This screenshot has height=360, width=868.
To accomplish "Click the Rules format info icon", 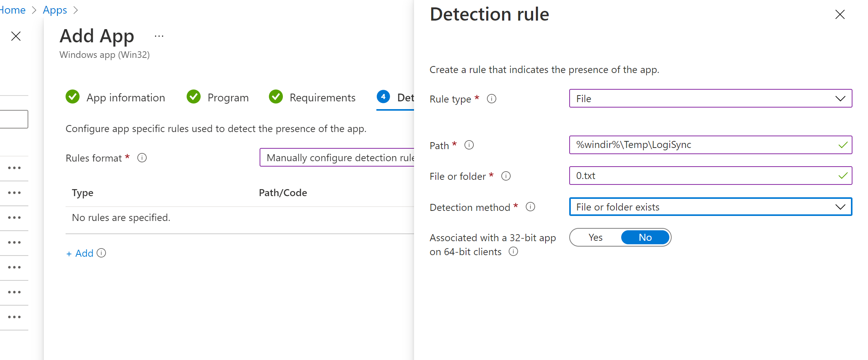I will coord(142,158).
